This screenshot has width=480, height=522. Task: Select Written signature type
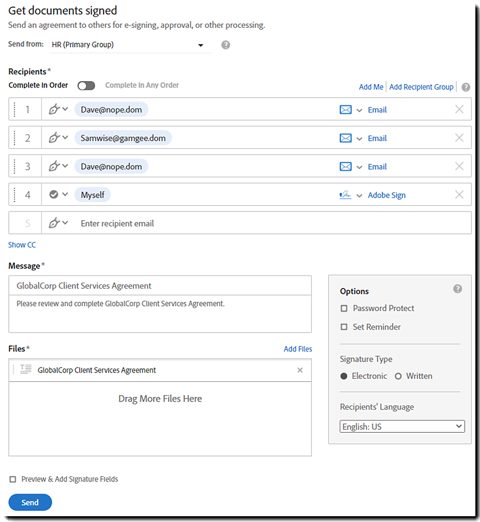pos(398,376)
